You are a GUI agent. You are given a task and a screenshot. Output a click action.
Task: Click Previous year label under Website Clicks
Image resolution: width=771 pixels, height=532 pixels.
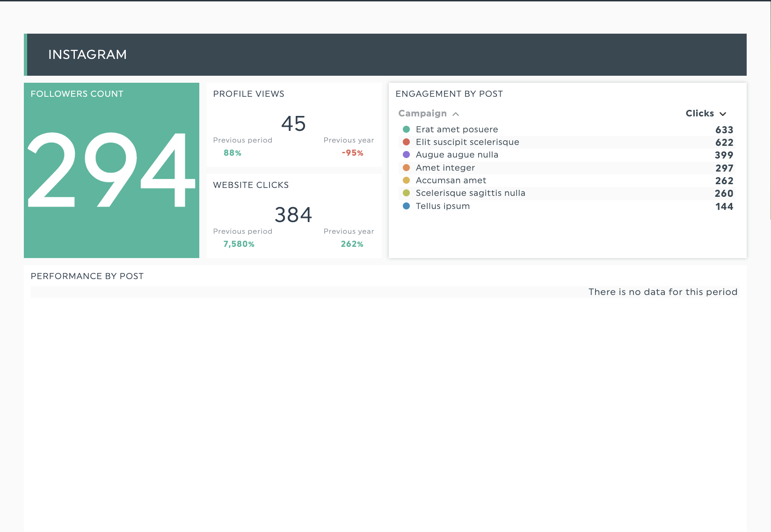point(349,231)
